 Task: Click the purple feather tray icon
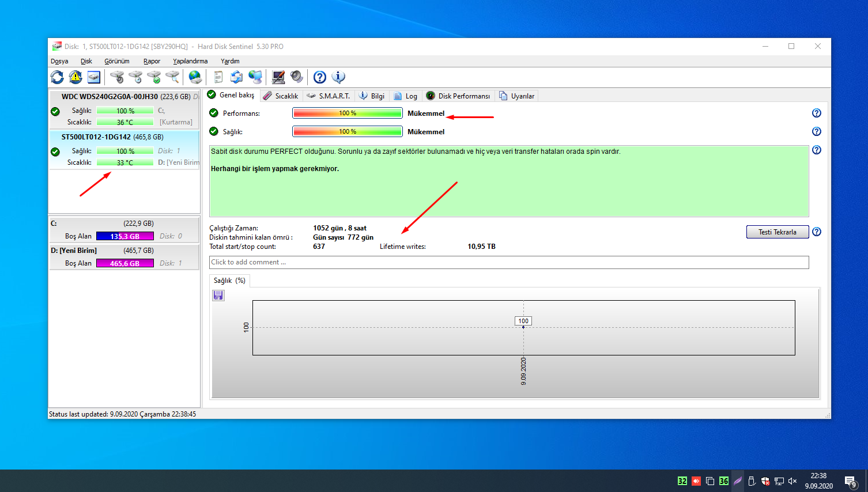(x=738, y=481)
